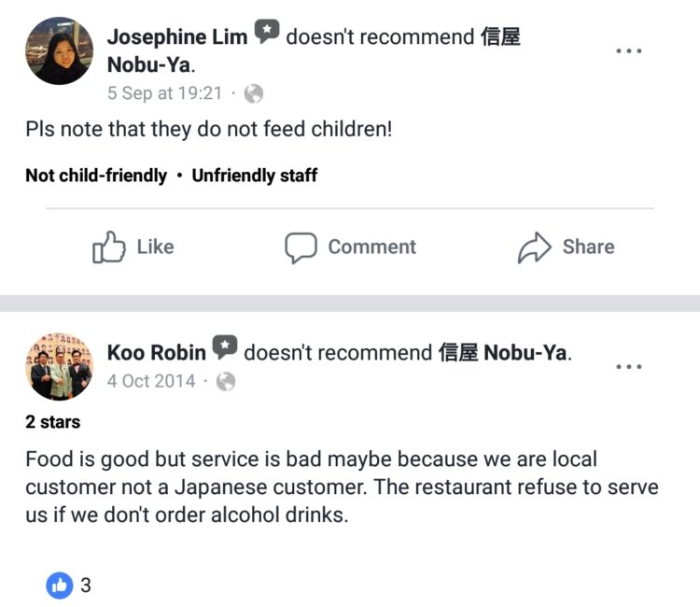Open options menu on Josephine Lim's review

[x=629, y=50]
